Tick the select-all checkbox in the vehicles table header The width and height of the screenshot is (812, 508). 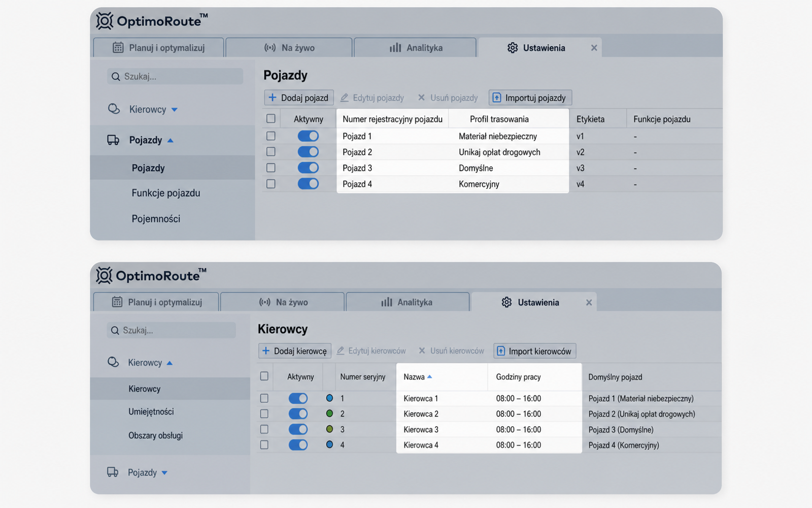click(271, 118)
